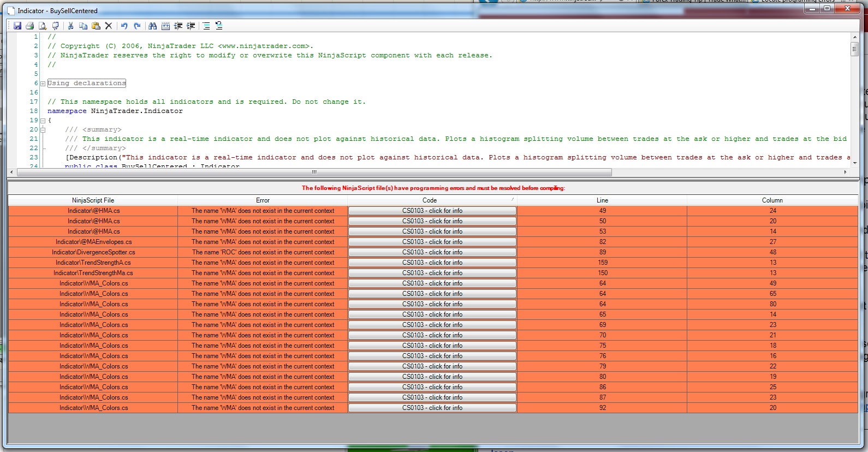The width and height of the screenshot is (868, 452).
Task: Expand the Using declarations region
Action: (x=43, y=84)
